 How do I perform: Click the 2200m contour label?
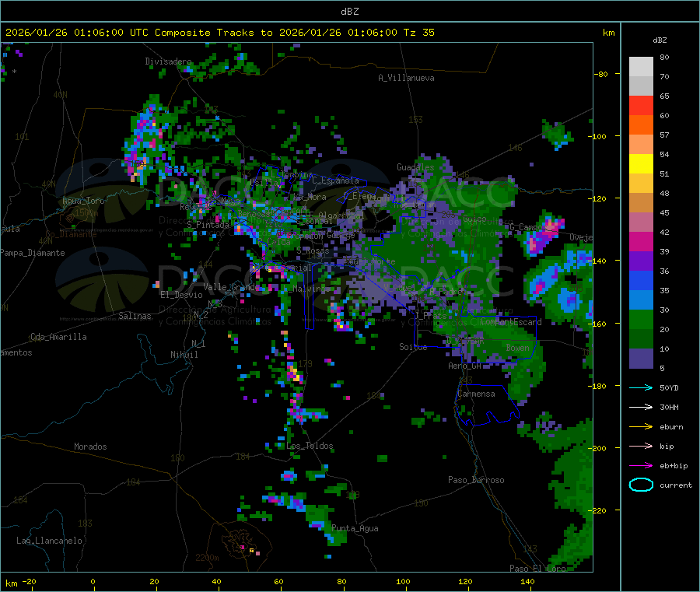tap(207, 558)
